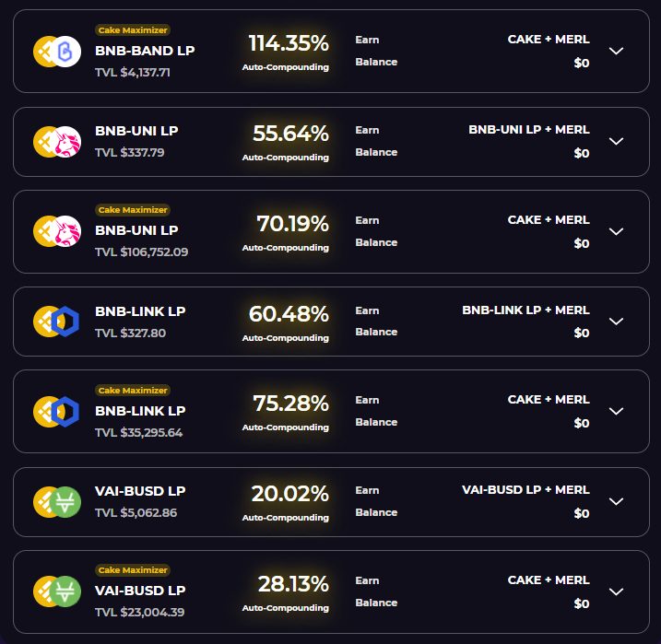Click the token icon of the 28.13% VAI-BUSD pool

click(57, 591)
